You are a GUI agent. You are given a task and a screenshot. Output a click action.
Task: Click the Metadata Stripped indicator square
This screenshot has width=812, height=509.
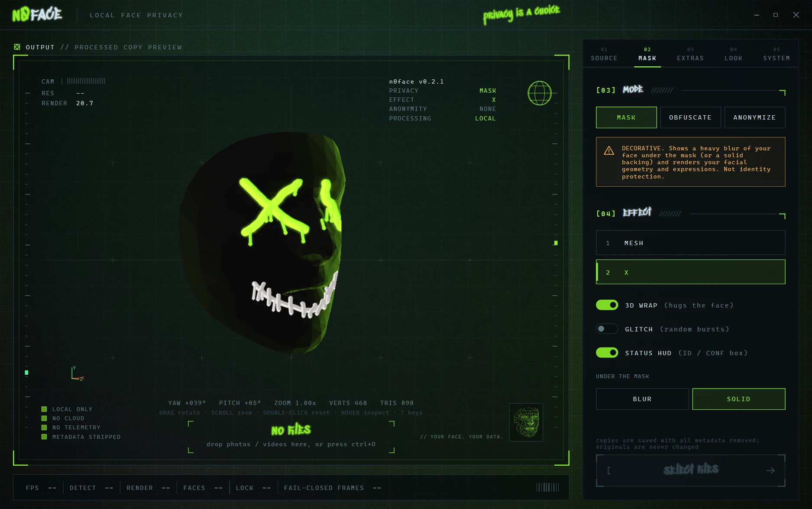(x=44, y=437)
